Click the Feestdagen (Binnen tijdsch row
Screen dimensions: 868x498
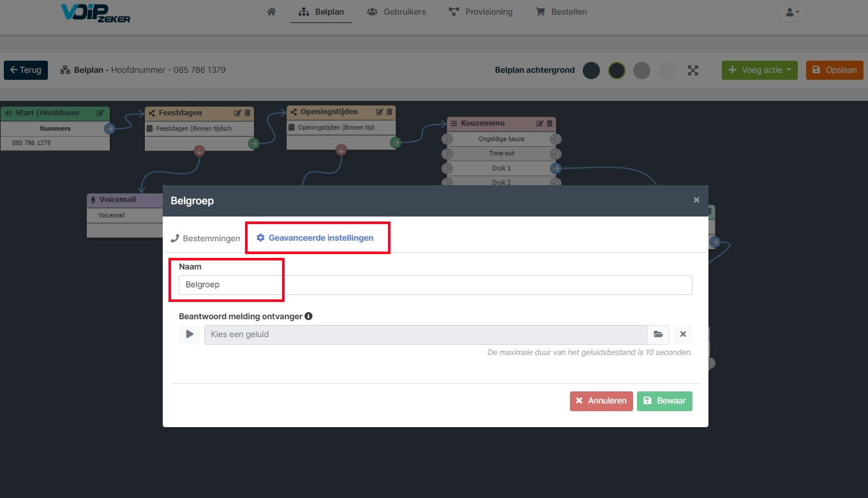click(x=199, y=128)
